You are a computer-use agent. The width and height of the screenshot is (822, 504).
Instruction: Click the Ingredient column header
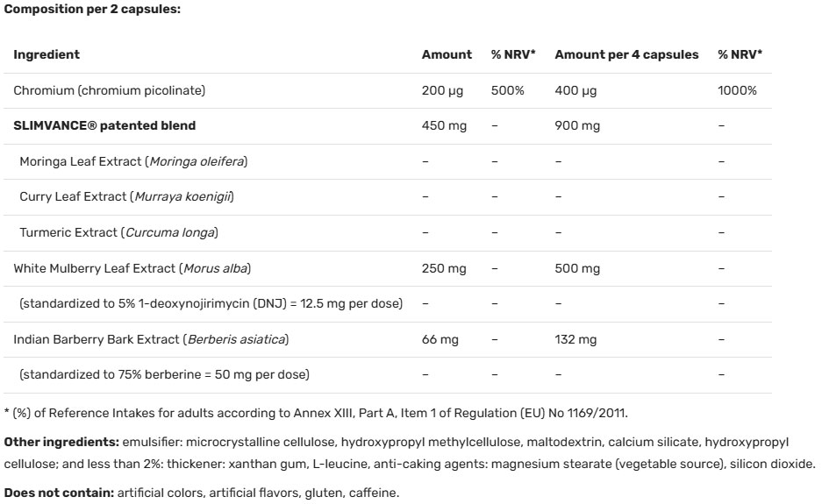[x=46, y=54]
